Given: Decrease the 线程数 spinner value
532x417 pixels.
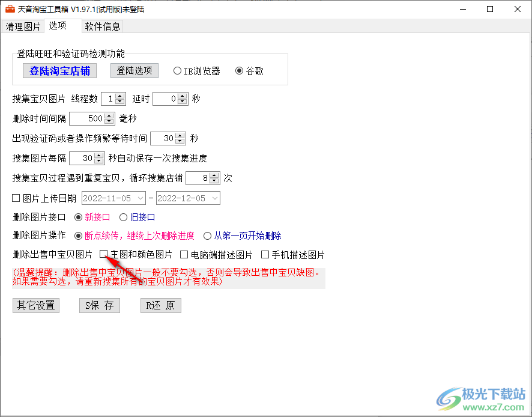Looking at the screenshot, I should 120,102.
